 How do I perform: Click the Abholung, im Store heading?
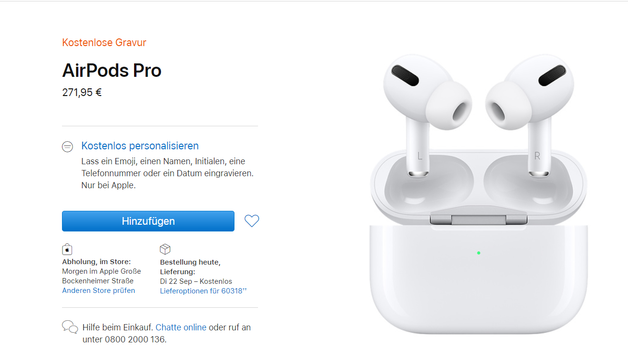click(x=96, y=262)
